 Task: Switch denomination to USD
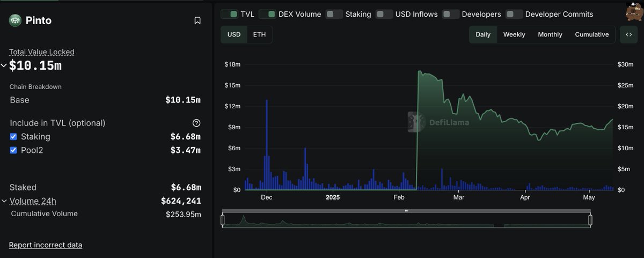pyautogui.click(x=234, y=34)
